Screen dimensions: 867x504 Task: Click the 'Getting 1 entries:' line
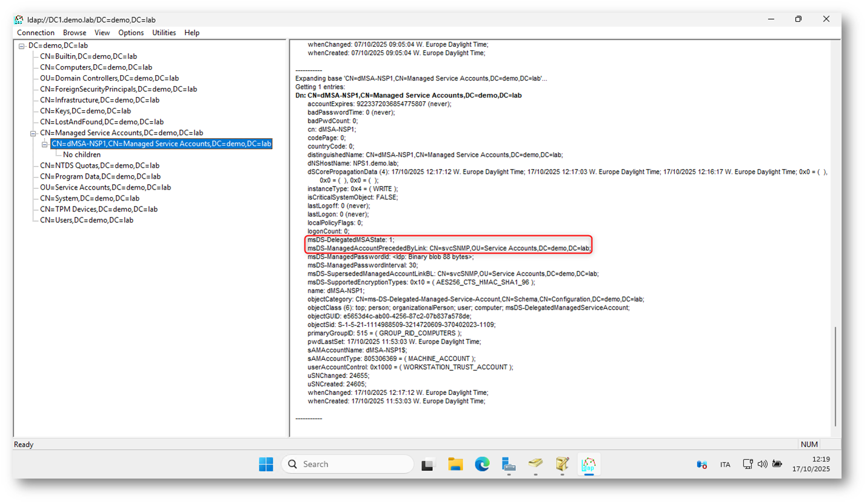tap(319, 87)
